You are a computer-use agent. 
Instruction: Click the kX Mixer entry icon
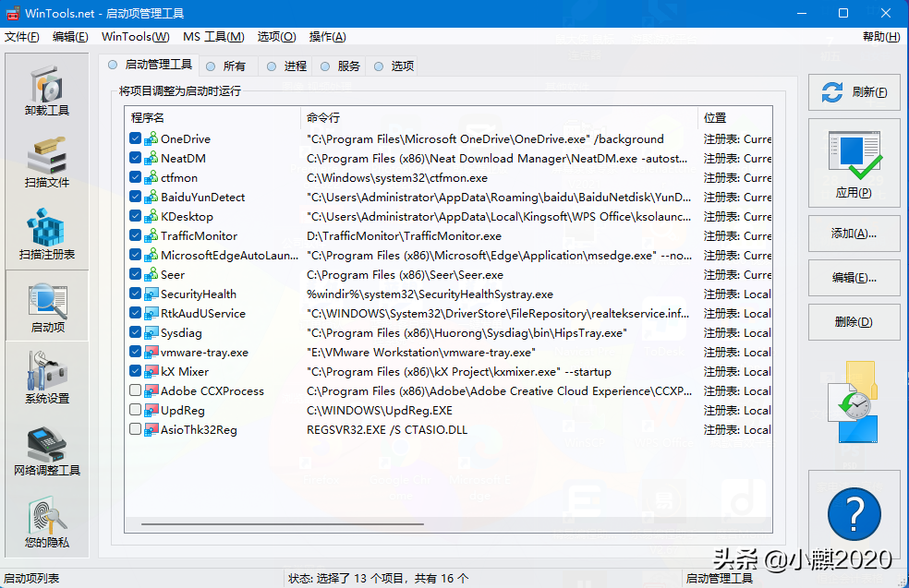pyautogui.click(x=151, y=371)
